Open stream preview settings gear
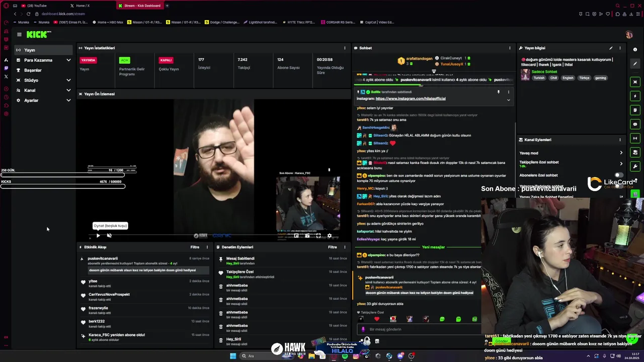The height and width of the screenshot is (362, 644). pos(330,235)
